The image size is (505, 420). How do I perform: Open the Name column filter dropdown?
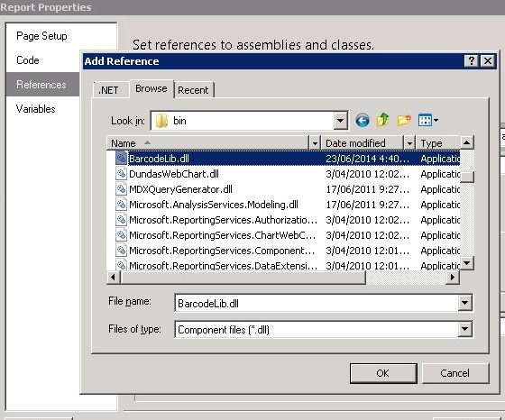point(315,143)
